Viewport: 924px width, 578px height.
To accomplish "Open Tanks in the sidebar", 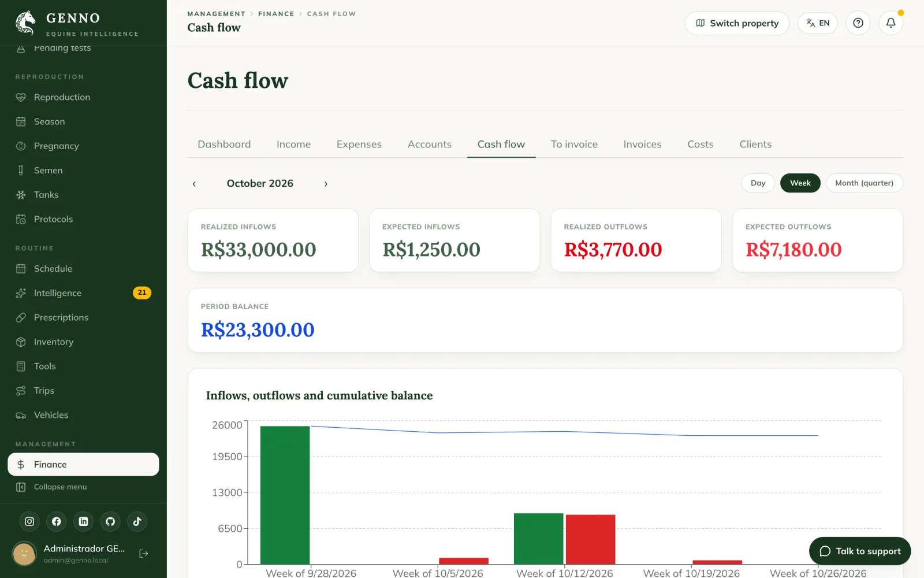I will coord(83,195).
